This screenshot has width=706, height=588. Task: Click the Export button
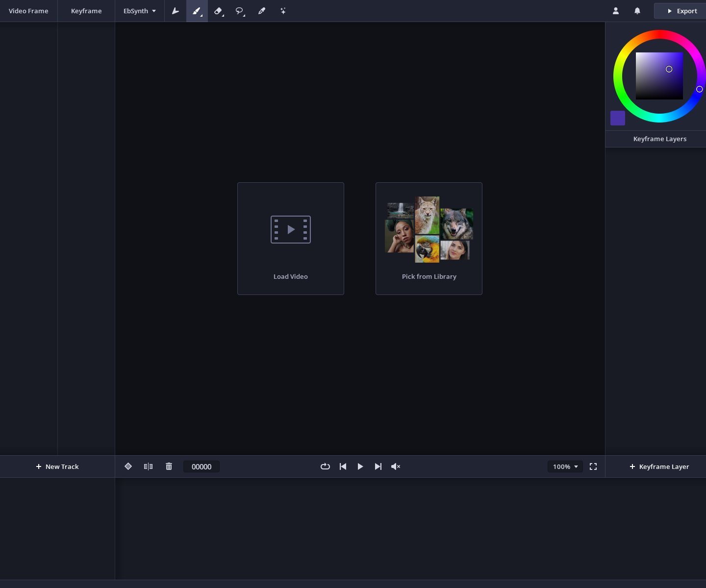point(681,11)
